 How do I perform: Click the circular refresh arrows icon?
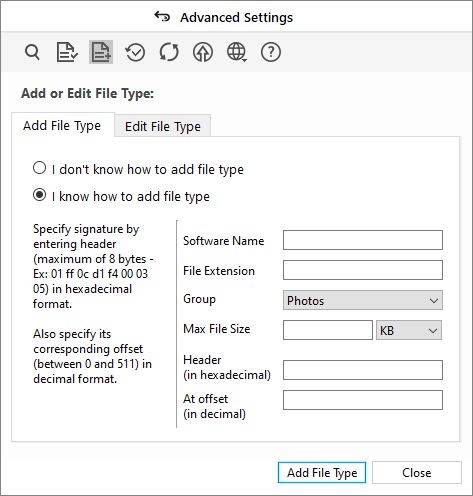tap(169, 52)
